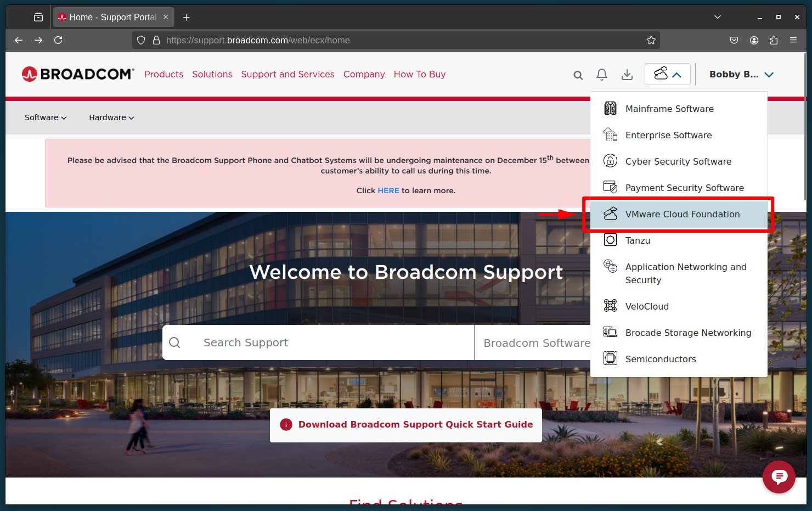Open a new browser tab
The image size is (812, 511).
tap(187, 18)
